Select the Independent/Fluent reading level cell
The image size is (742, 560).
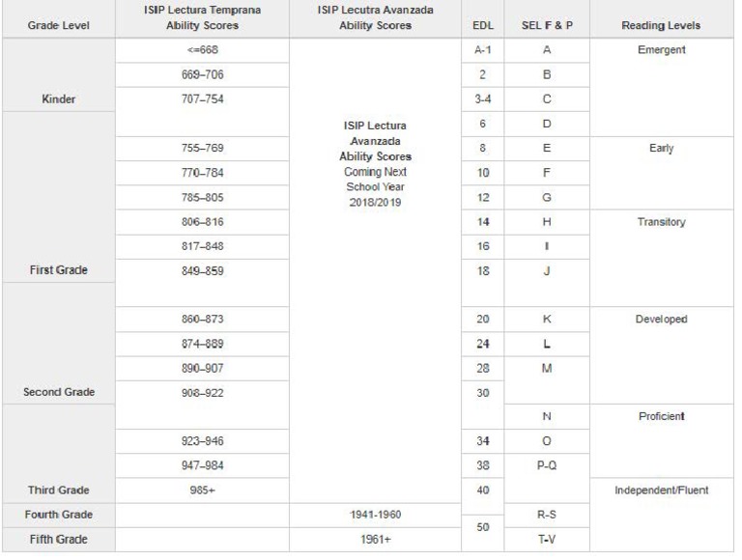click(662, 490)
